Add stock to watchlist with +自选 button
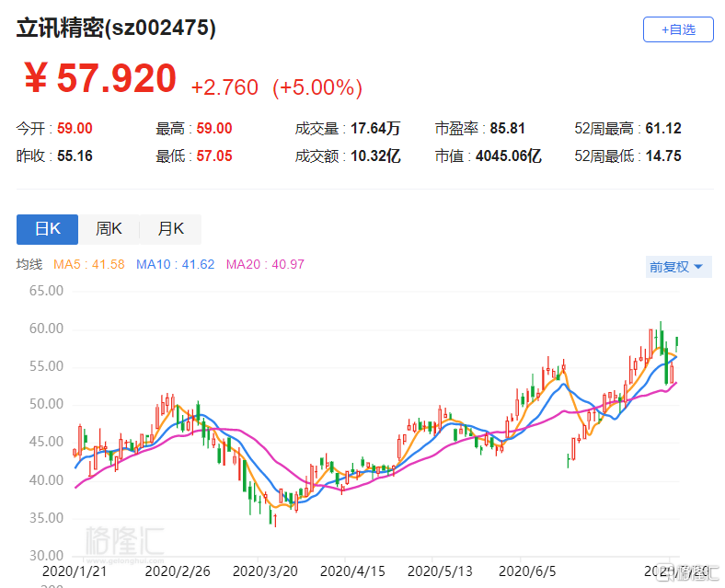Viewport: 725px width, 588px height. (x=678, y=29)
